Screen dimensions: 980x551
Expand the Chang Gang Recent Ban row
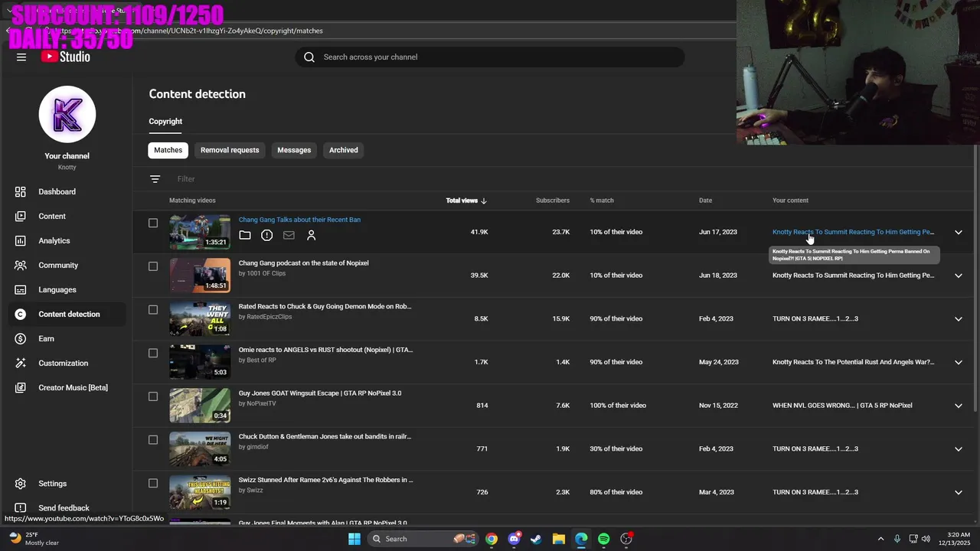[958, 232]
